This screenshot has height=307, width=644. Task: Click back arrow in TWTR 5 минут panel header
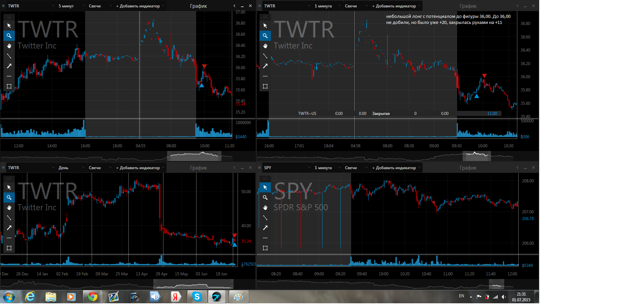point(235,6)
